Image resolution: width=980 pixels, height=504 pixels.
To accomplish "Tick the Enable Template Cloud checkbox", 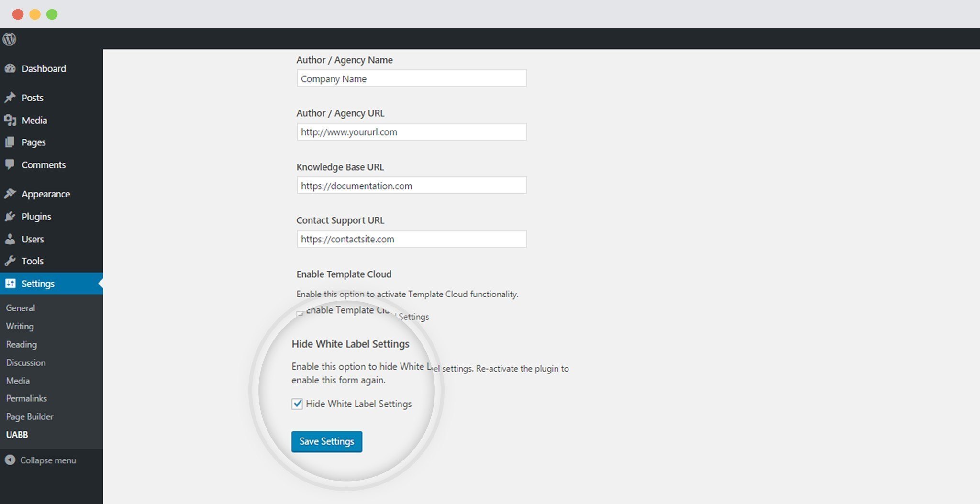I will 300,314.
